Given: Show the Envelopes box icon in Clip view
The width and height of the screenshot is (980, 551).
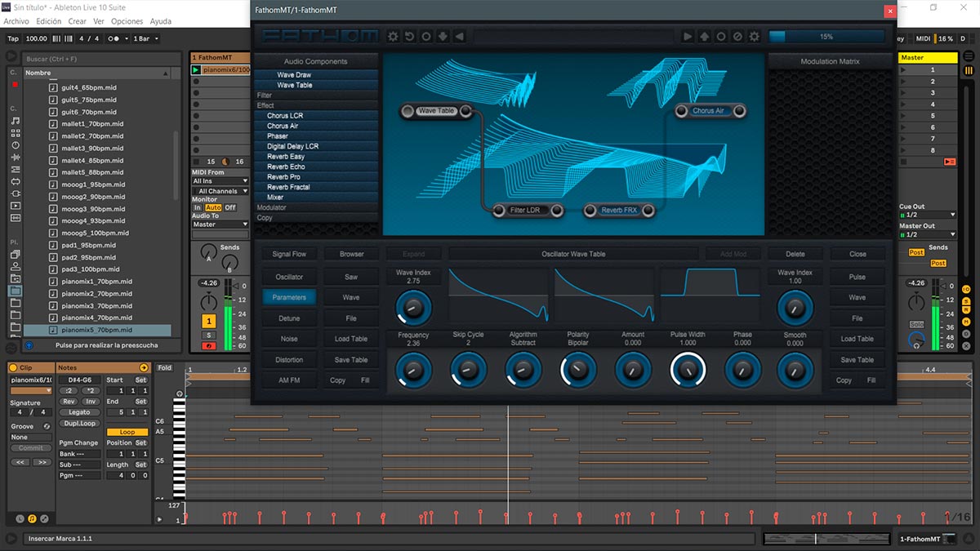Looking at the screenshot, I should (44, 518).
